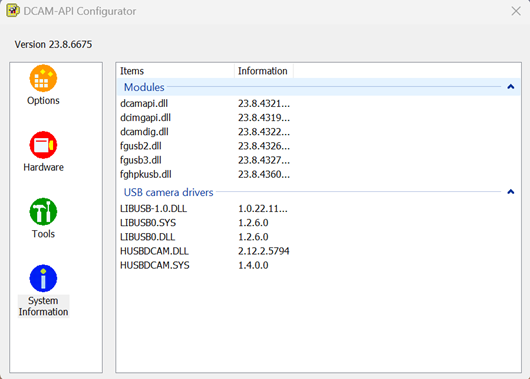Click the System Information label text
This screenshot has width=530, height=379.
43,306
